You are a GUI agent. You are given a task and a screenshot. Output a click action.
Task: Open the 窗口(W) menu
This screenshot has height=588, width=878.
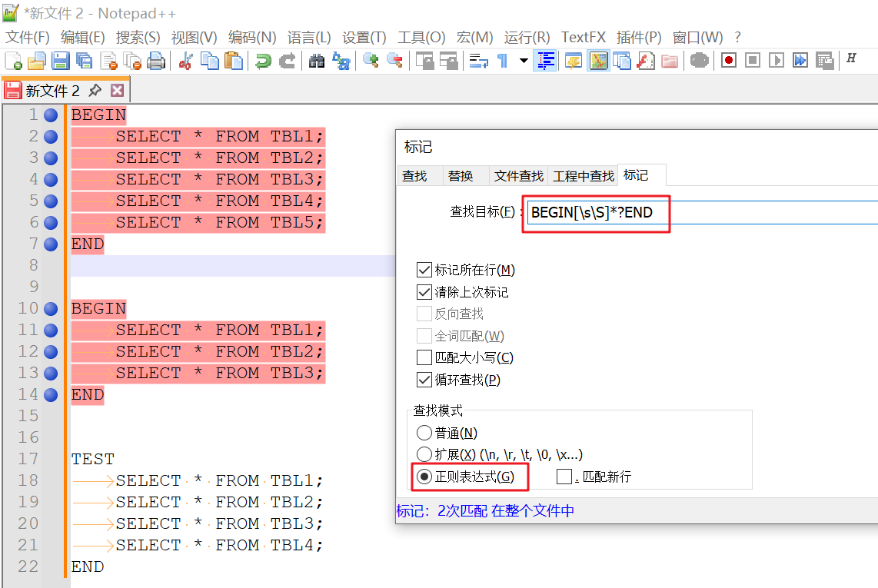click(x=697, y=37)
